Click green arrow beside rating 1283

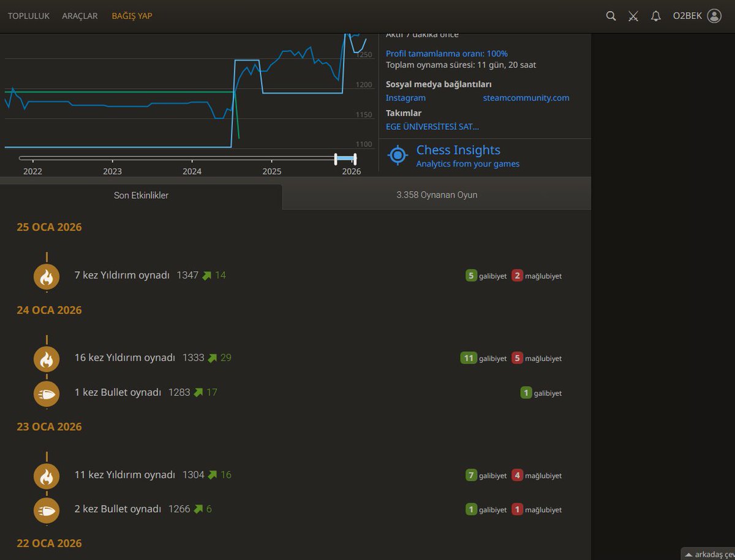pos(198,392)
